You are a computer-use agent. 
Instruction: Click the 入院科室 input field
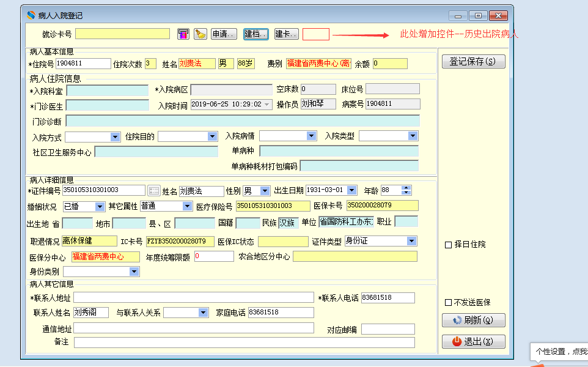107,91
